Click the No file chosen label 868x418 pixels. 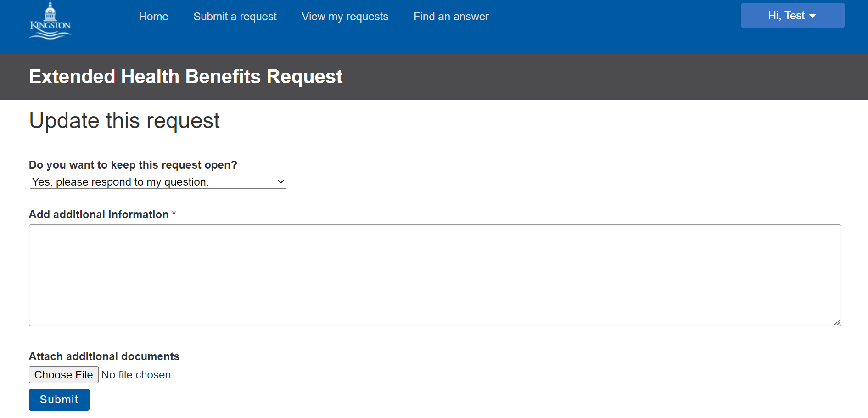pos(135,374)
